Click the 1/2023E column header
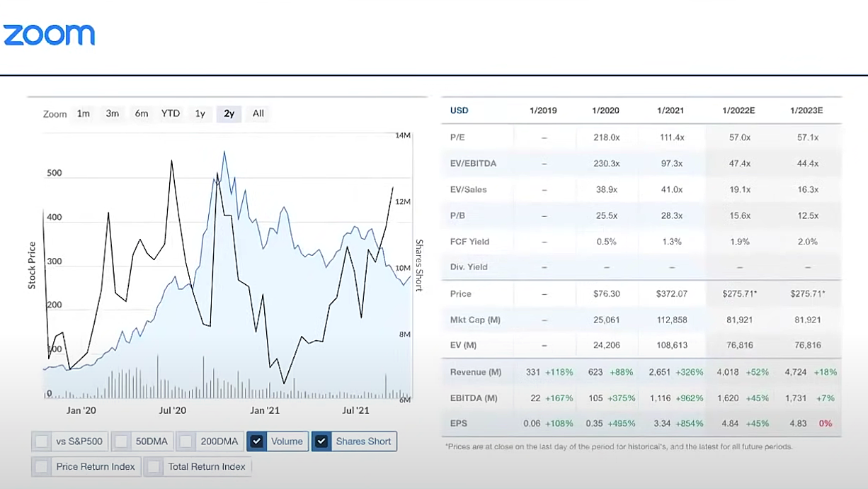This screenshot has width=868, height=489. click(x=807, y=111)
